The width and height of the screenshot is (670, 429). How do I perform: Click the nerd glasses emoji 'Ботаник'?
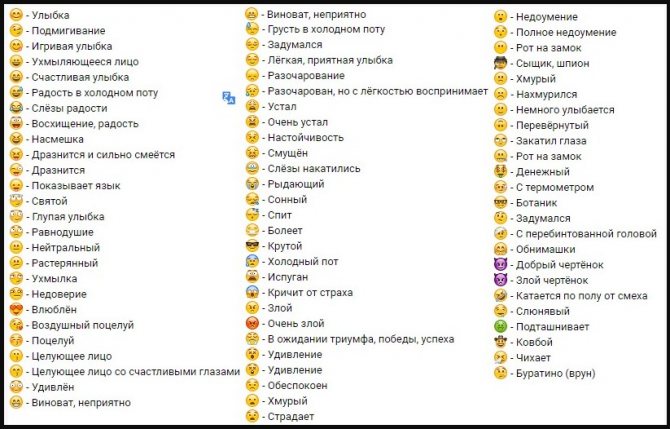pos(500,203)
